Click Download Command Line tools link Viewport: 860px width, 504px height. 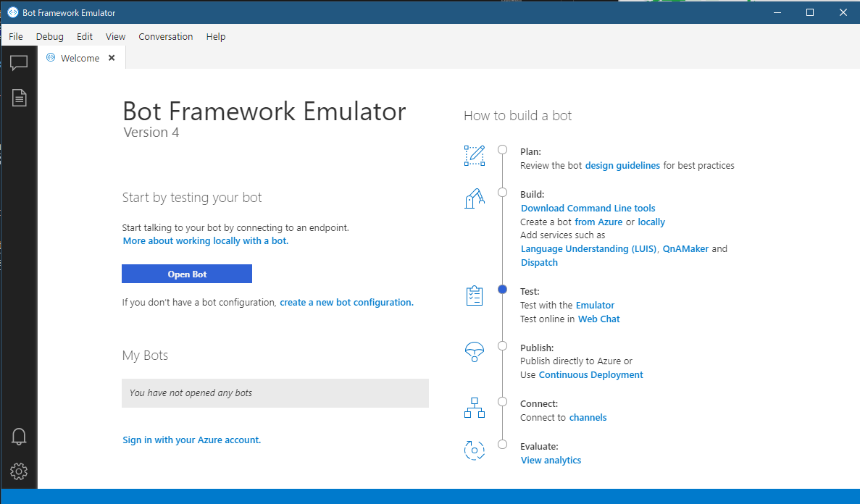[588, 209]
